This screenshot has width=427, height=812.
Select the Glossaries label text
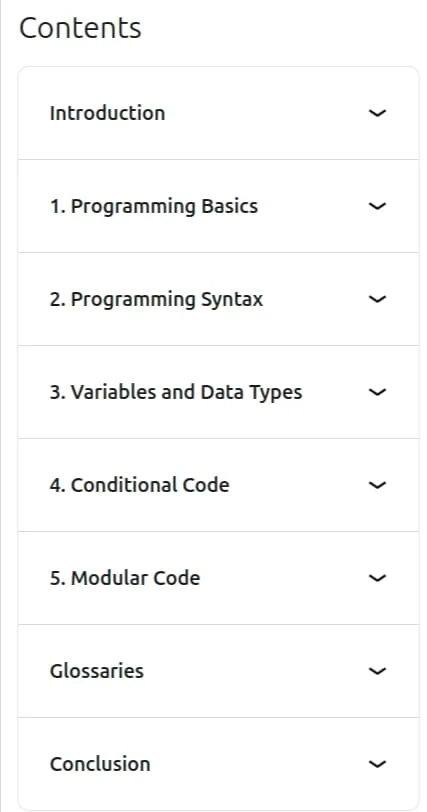(x=96, y=671)
